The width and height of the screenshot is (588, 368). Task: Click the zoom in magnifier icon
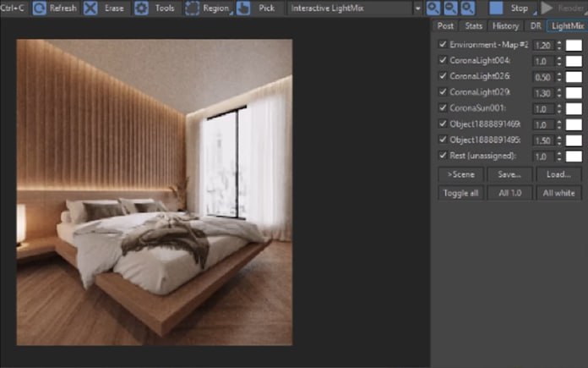[x=433, y=8]
